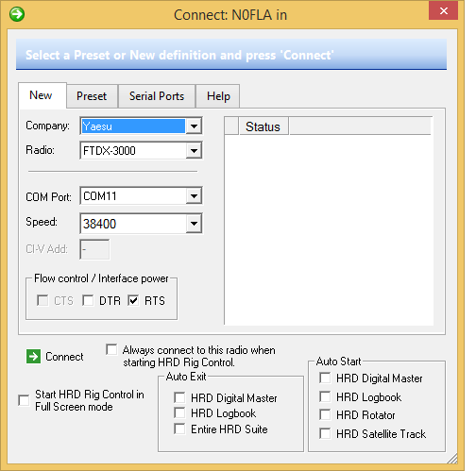Click the 'Auto Exit' group title

pos(186,377)
